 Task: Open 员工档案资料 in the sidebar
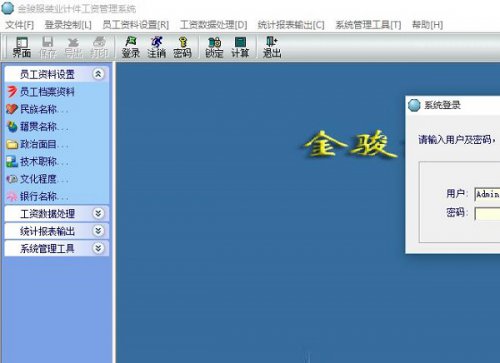[41, 92]
